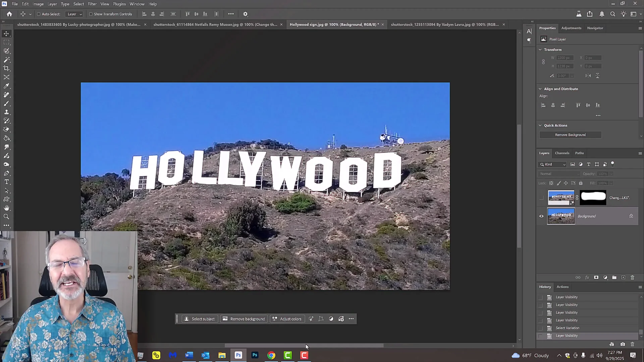
Task: Select the Clone Stamp tool
Action: [7, 112]
